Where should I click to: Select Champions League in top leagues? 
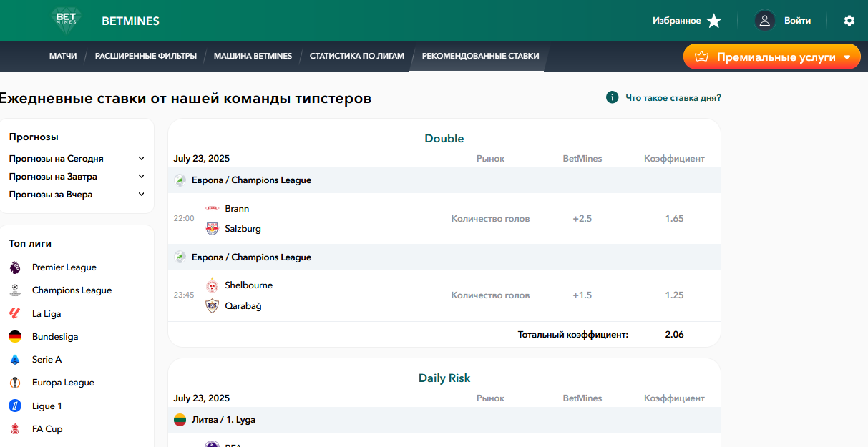tap(72, 290)
